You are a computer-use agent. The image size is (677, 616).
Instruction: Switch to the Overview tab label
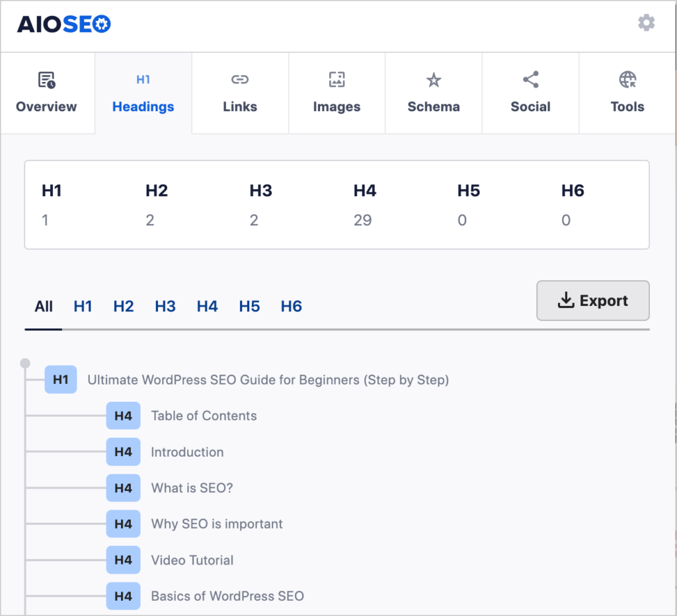tap(46, 106)
